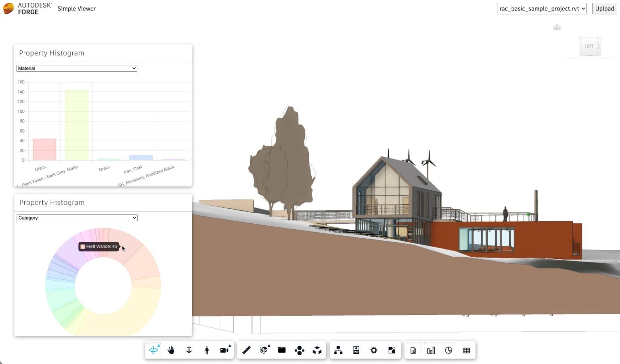Switch to first-person walk mode
Viewport: 620px width, 364px height.
[x=206, y=350]
